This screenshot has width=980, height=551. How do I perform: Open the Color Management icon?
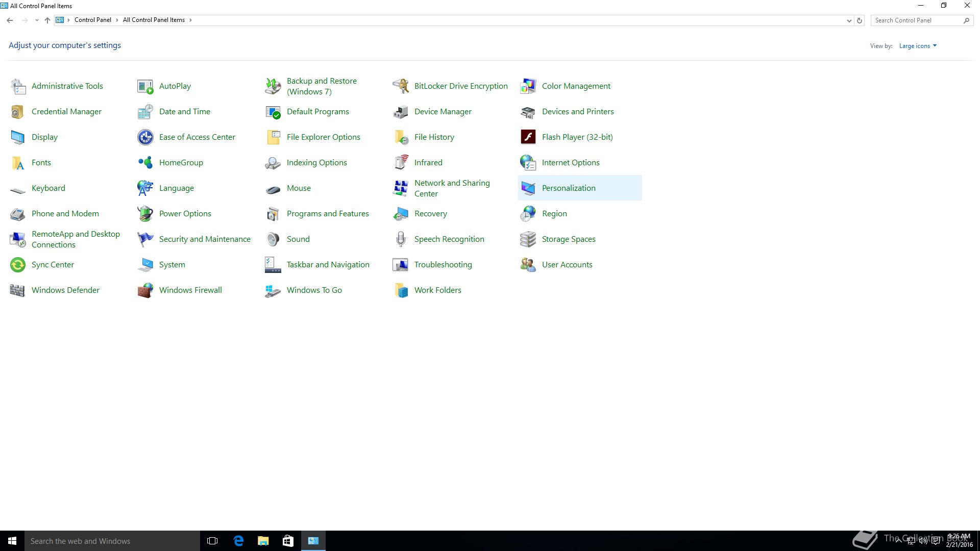click(528, 86)
